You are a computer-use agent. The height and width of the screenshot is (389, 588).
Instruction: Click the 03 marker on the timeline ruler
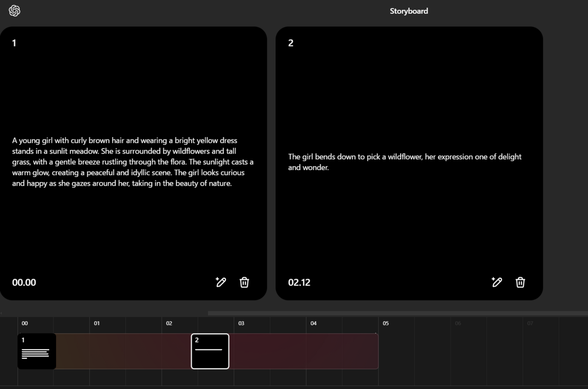point(241,323)
